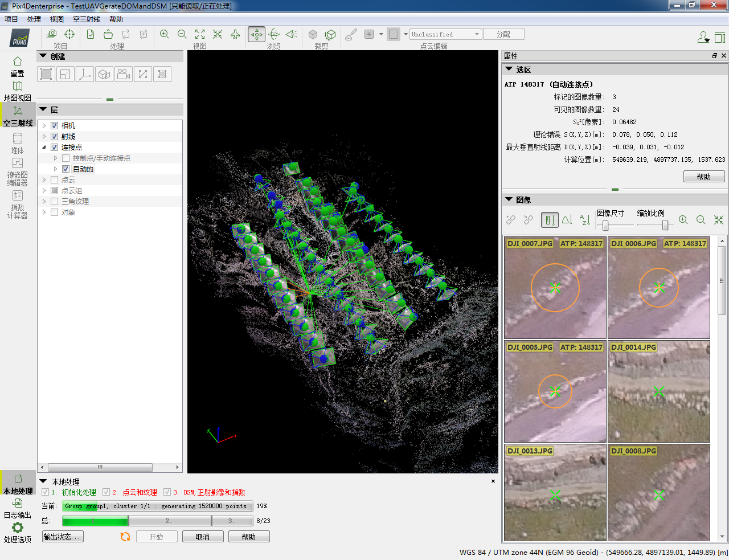
Task: Switch to 地图视图 in the sidebar
Action: (x=17, y=91)
